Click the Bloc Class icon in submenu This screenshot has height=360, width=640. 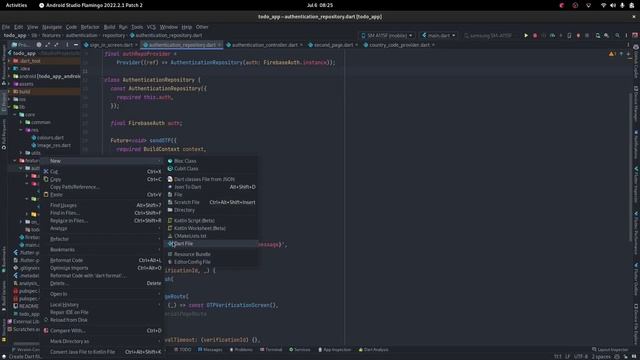point(170,161)
